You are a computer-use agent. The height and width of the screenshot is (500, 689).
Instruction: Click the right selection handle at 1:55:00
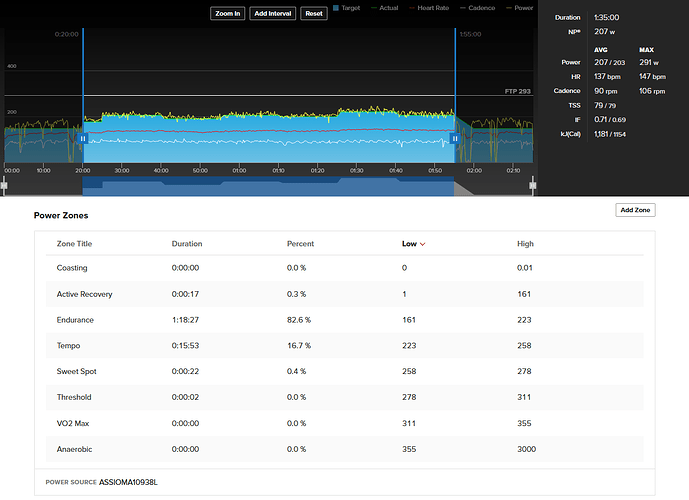[x=455, y=139]
